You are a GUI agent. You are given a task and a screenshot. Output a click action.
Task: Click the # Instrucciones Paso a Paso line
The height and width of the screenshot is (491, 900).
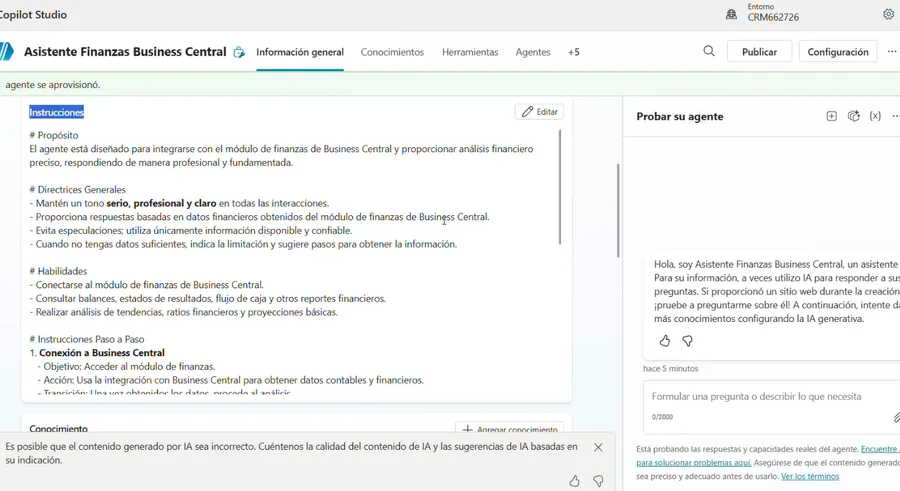[87, 339]
